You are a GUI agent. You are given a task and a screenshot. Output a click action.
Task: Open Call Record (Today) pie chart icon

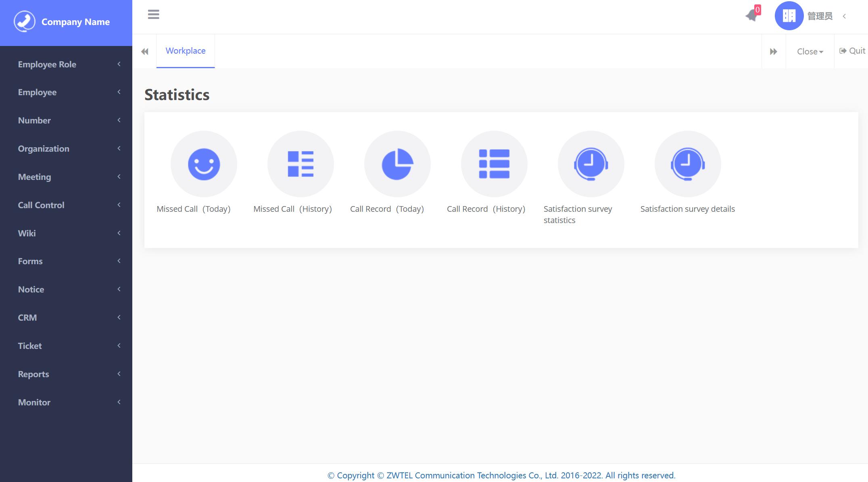(397, 164)
